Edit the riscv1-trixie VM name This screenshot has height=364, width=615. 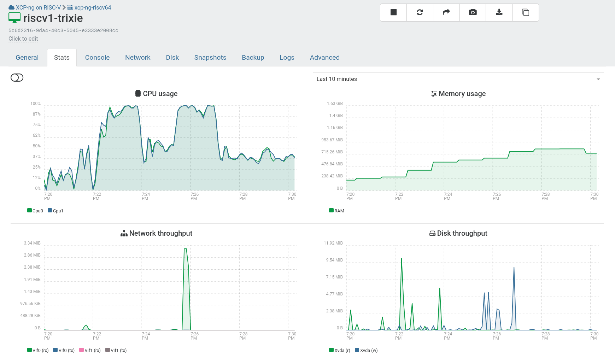point(53,18)
